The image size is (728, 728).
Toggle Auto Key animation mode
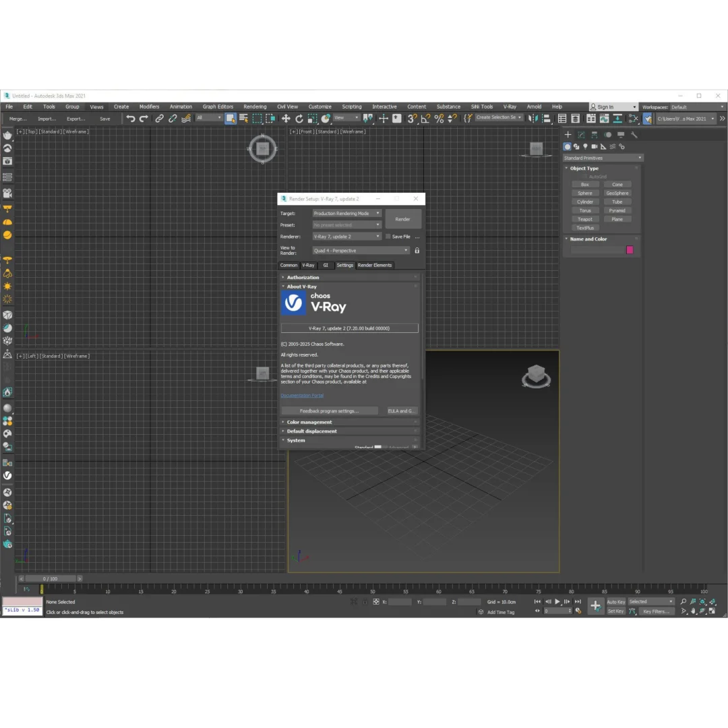click(615, 602)
